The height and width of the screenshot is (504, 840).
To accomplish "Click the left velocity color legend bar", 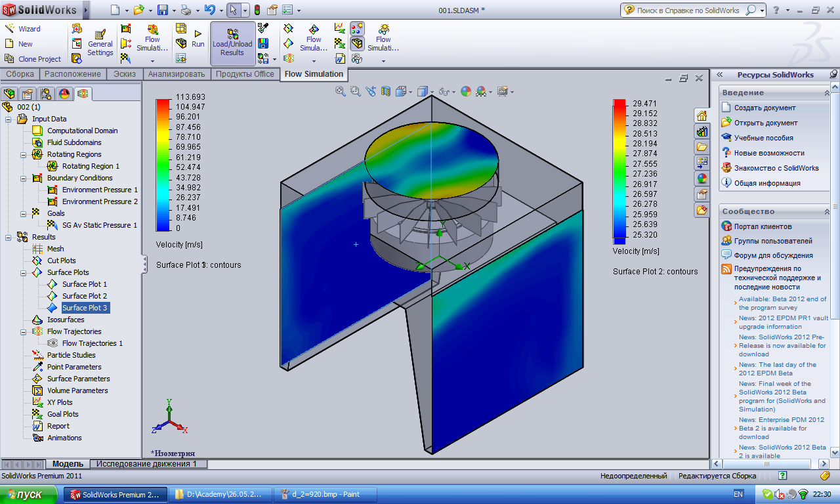I will click(x=163, y=165).
